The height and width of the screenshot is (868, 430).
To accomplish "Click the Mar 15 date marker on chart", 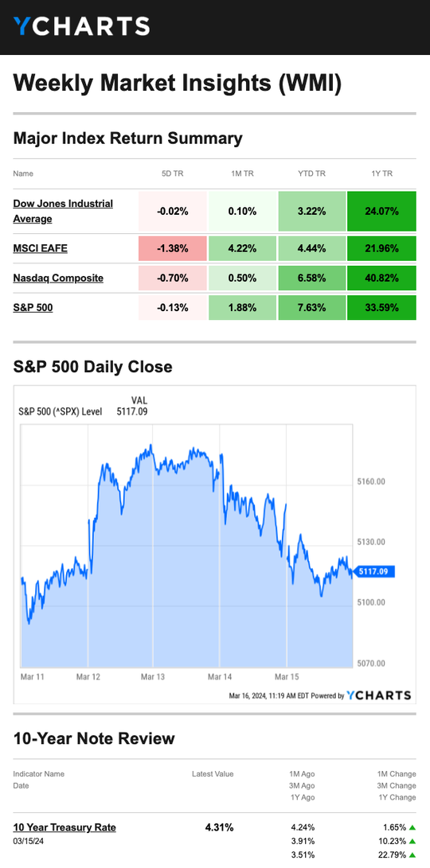I will coord(287,676).
